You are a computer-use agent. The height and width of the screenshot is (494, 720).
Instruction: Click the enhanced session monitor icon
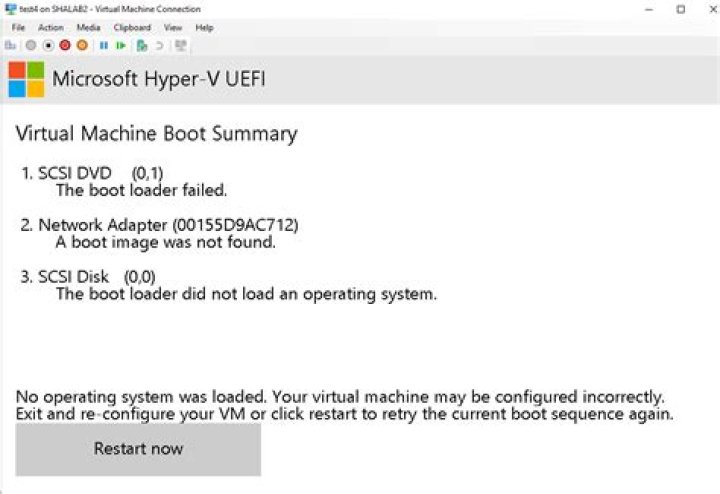[180, 45]
